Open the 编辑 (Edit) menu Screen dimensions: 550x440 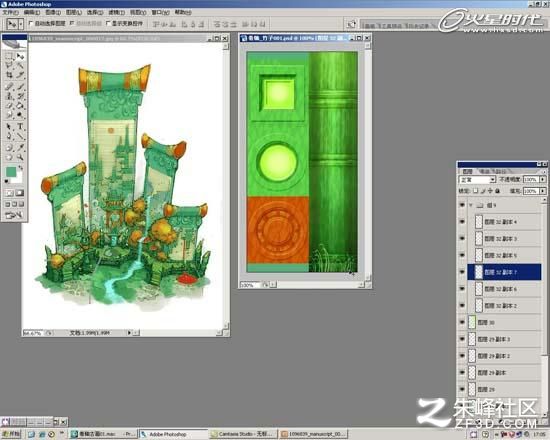pos(32,12)
